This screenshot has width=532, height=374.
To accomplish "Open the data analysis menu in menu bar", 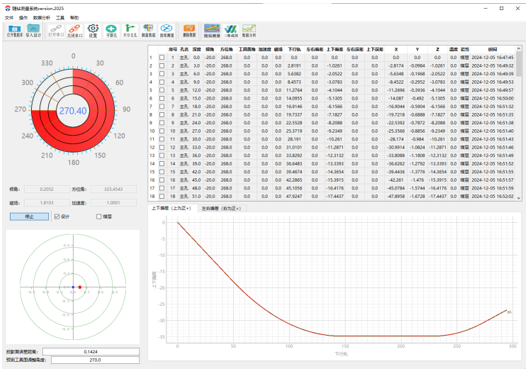I will point(41,18).
